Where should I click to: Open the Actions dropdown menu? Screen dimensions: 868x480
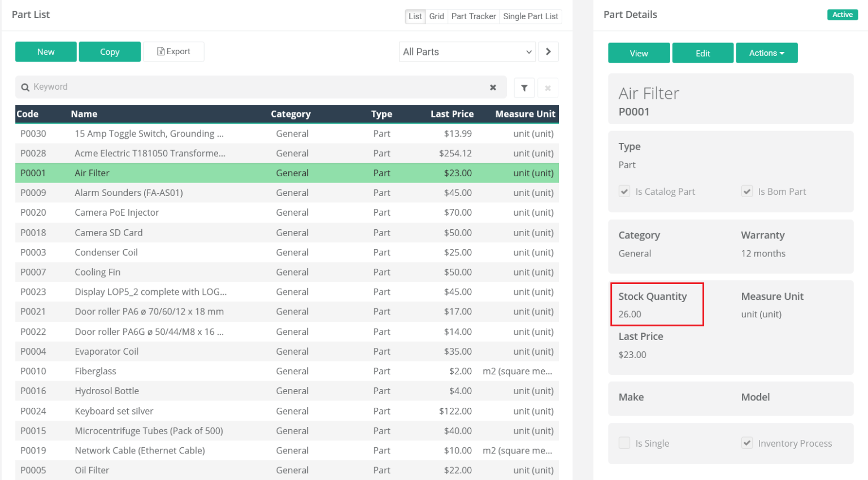pyautogui.click(x=766, y=53)
